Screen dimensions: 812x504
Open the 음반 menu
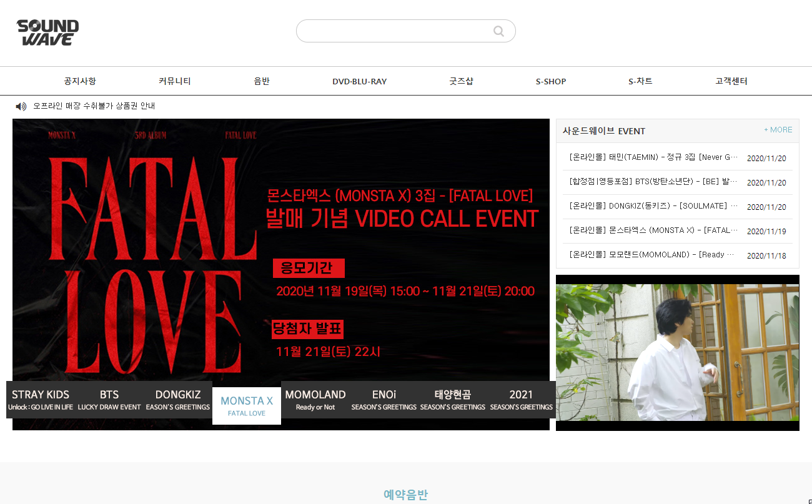point(262,81)
